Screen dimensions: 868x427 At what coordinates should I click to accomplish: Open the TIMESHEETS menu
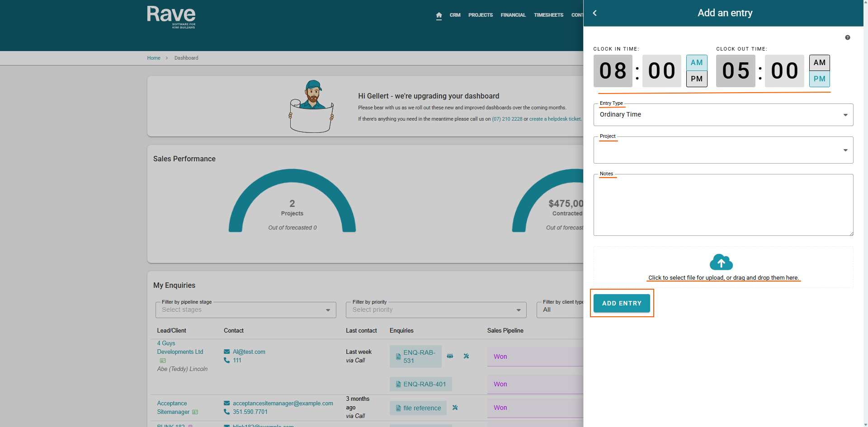click(548, 15)
